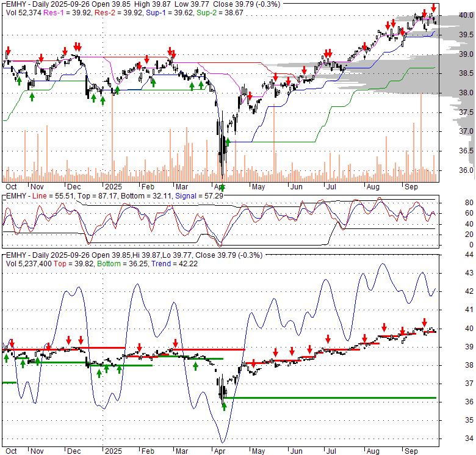
Task: Select the 37.5 price axis label
Action: coord(466,112)
